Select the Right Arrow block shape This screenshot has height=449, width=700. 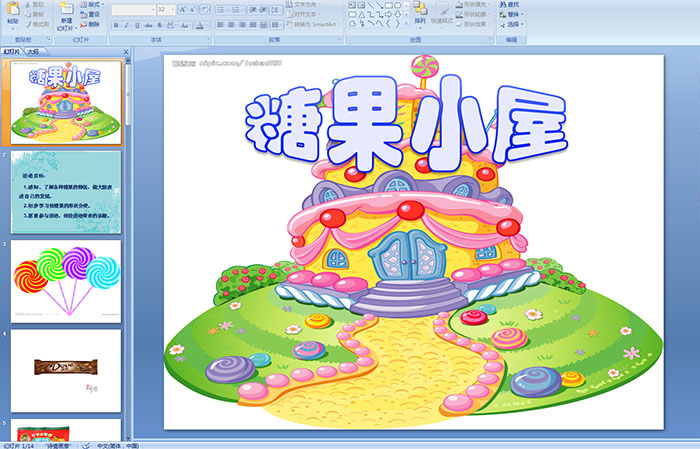(x=388, y=15)
